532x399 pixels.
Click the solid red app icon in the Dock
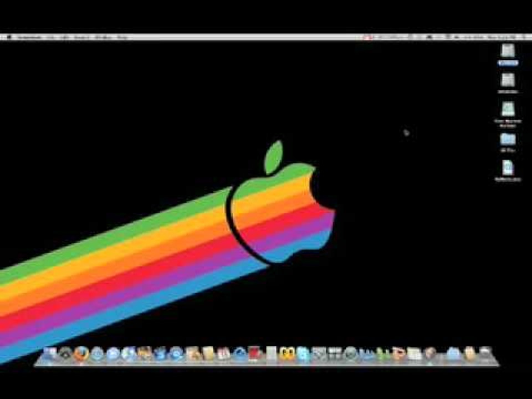tap(254, 354)
